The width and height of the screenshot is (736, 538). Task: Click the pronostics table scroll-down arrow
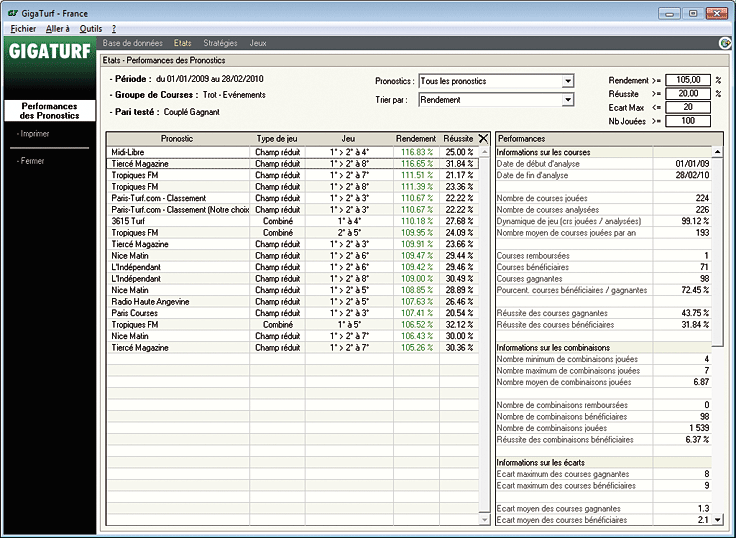pyautogui.click(x=484, y=519)
